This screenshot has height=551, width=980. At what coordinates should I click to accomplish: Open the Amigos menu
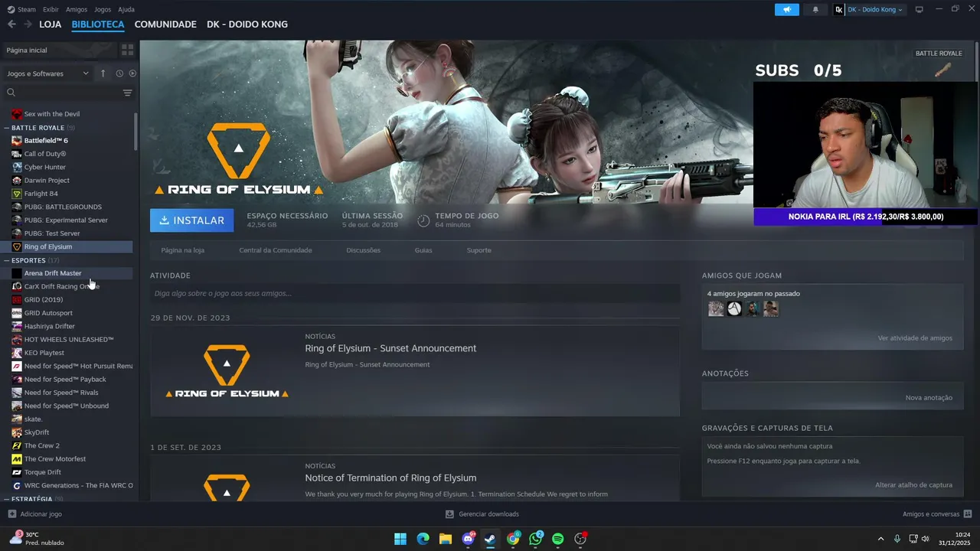[x=77, y=9]
